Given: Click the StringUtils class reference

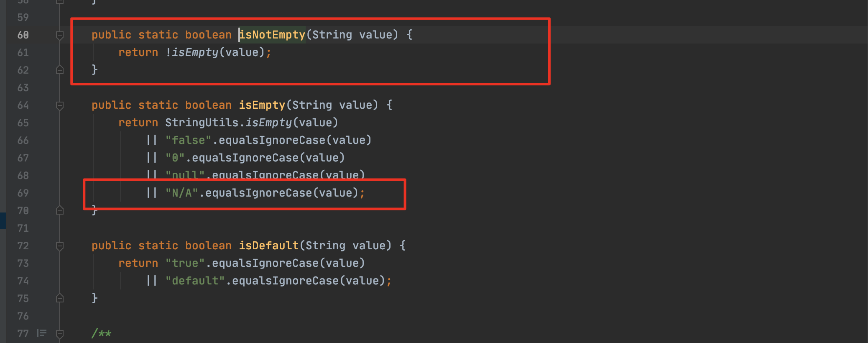Looking at the screenshot, I should point(202,123).
